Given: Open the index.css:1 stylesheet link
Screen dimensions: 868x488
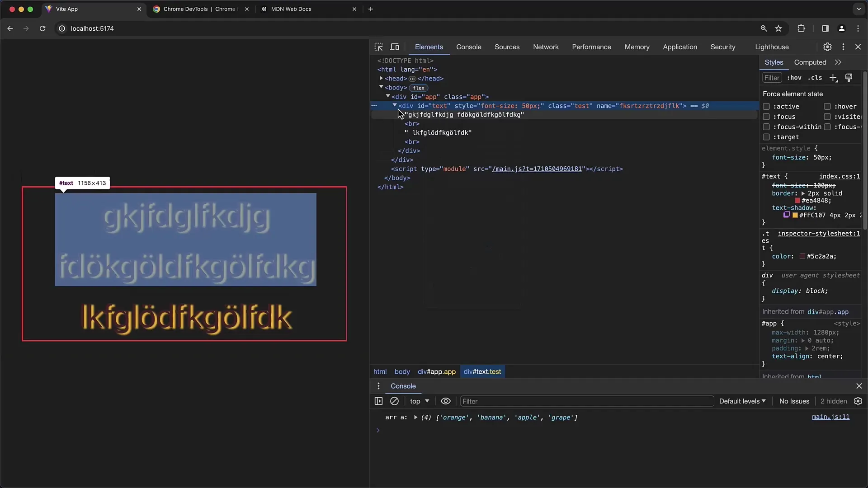Looking at the screenshot, I should [x=840, y=176].
